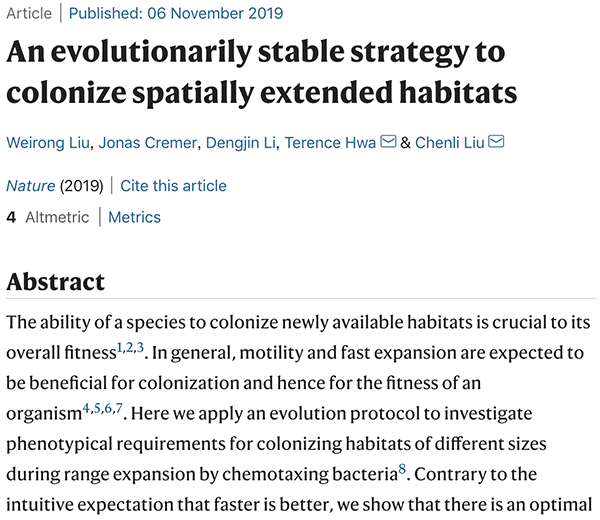This screenshot has width=600, height=520.
Task: Open author Weirong Liu's details
Action: [x=47, y=143]
